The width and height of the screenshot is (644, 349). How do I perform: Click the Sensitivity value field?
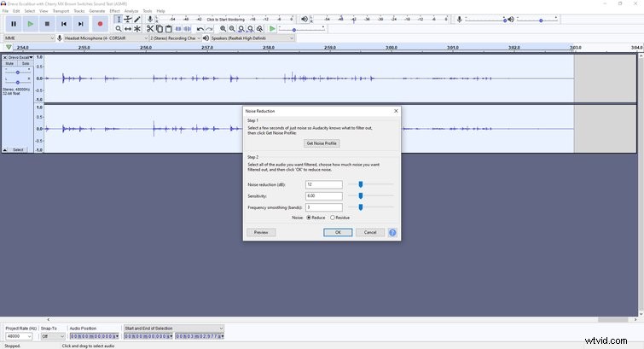323,196
